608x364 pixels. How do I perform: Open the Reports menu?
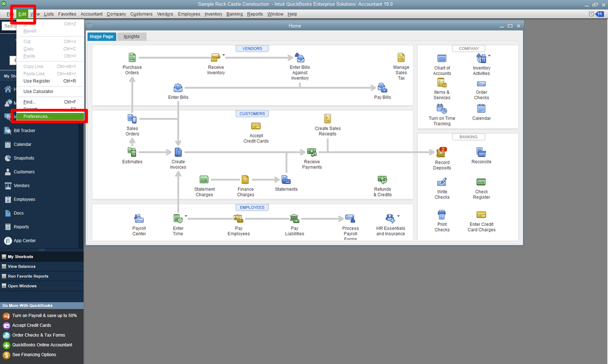click(255, 14)
